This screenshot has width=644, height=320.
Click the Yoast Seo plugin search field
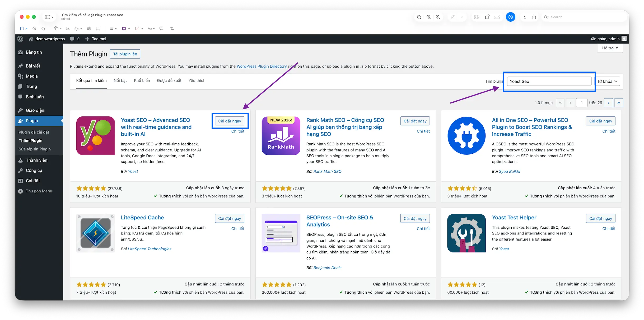coord(549,81)
